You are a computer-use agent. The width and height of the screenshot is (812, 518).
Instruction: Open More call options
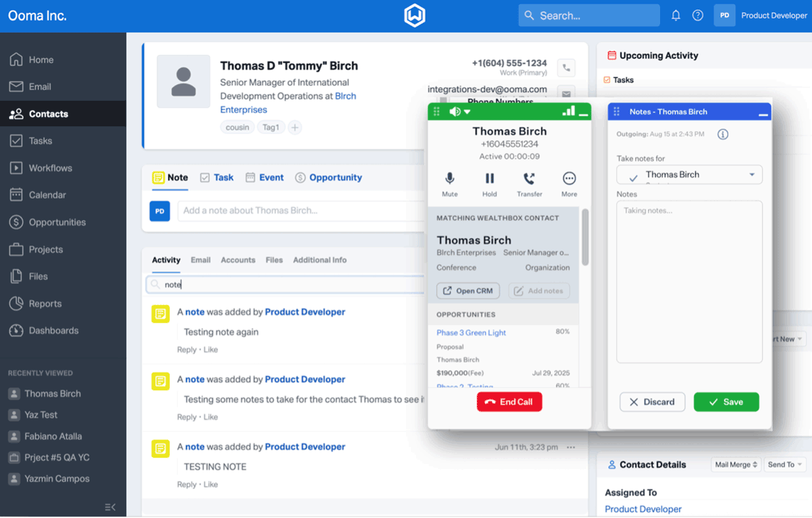569,179
